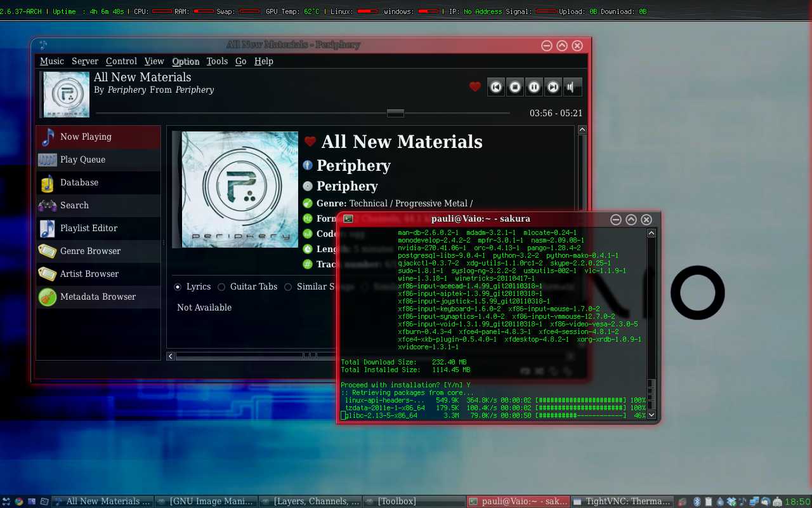Select the Lyrics radio button
Viewport: 812px width, 508px height.
tap(178, 287)
